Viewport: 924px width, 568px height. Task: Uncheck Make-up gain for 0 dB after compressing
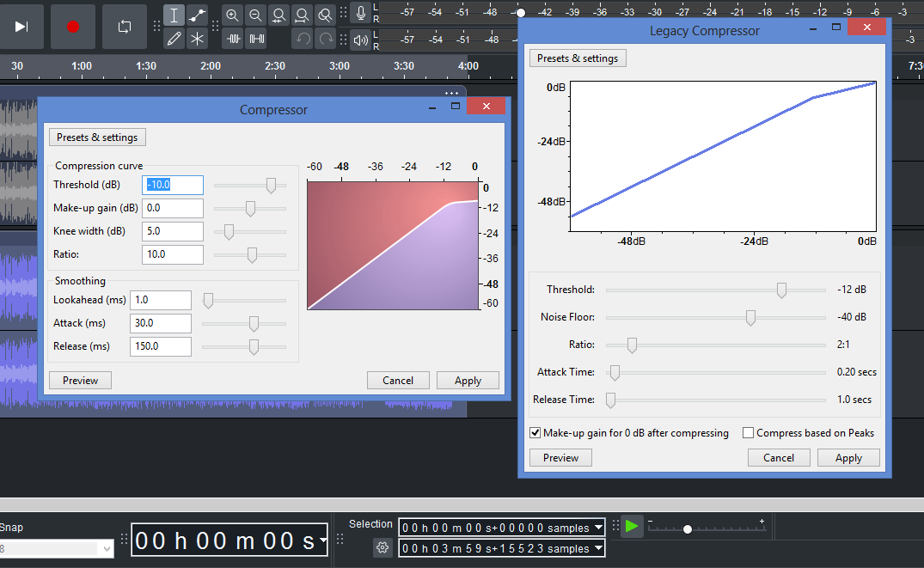535,432
